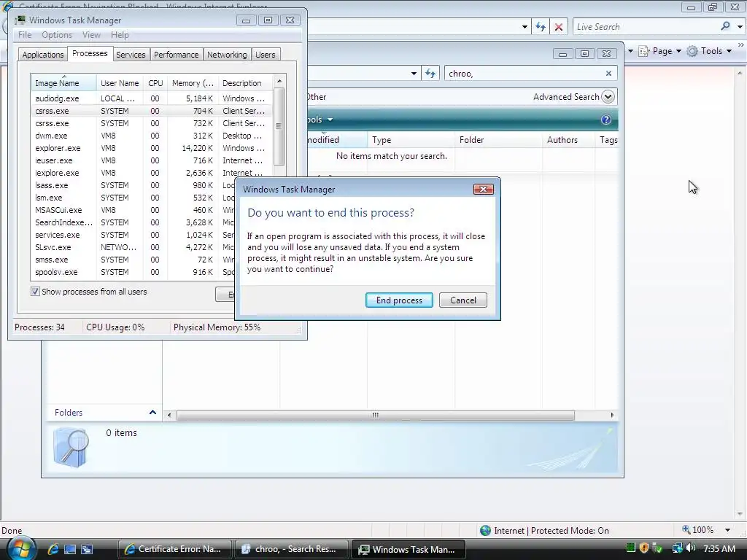The width and height of the screenshot is (747, 560).
Task: Select services.exe process row
Action: pyautogui.click(x=133, y=235)
